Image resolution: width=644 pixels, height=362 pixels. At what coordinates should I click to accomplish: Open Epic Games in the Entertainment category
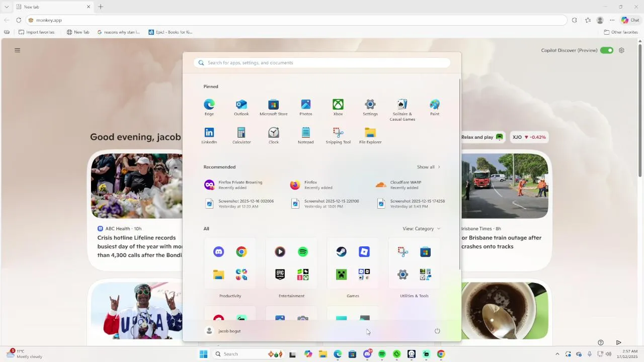pyautogui.click(x=280, y=275)
